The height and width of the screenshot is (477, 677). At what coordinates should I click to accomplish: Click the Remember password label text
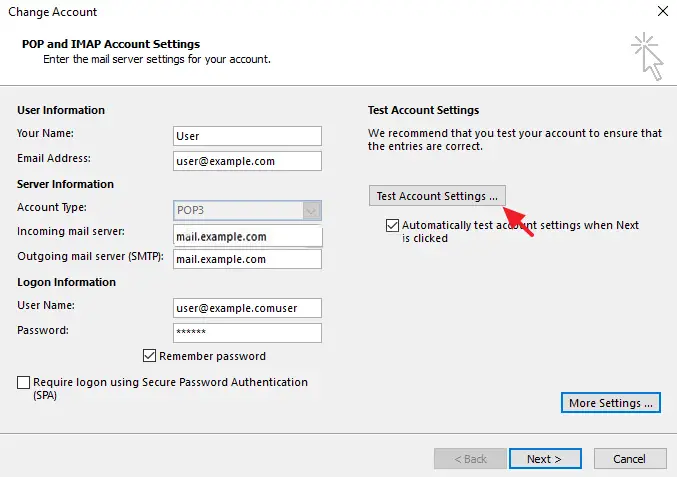[212, 356]
